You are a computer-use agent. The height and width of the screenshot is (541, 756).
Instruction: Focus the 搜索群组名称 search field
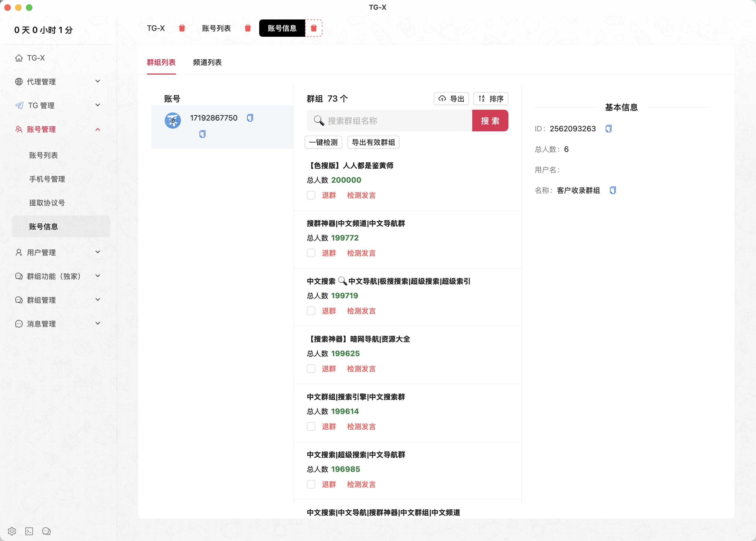click(x=389, y=121)
